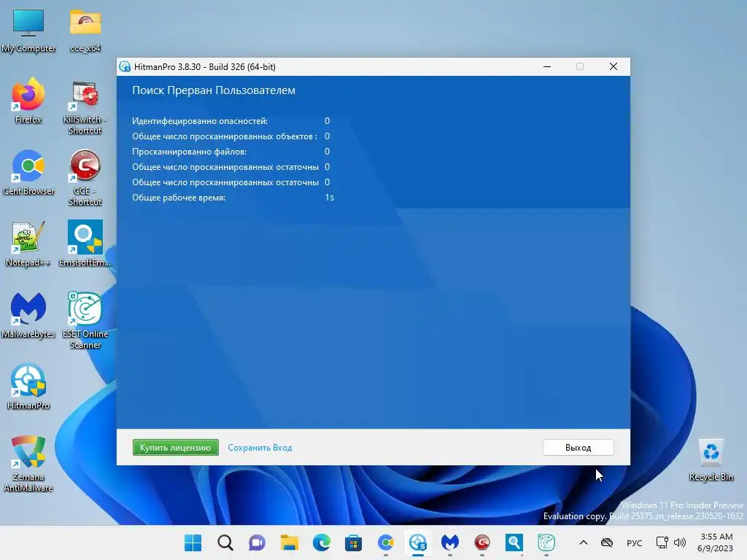Change the РУС input language
747x560 pixels.
(x=634, y=542)
